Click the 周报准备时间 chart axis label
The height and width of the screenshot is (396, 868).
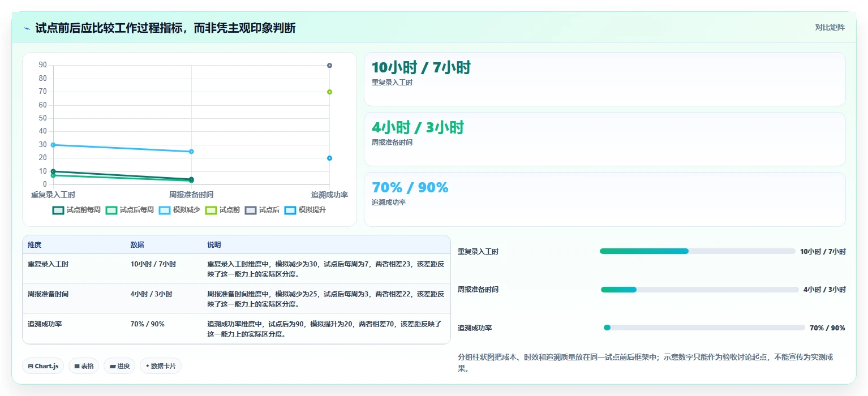tap(191, 195)
